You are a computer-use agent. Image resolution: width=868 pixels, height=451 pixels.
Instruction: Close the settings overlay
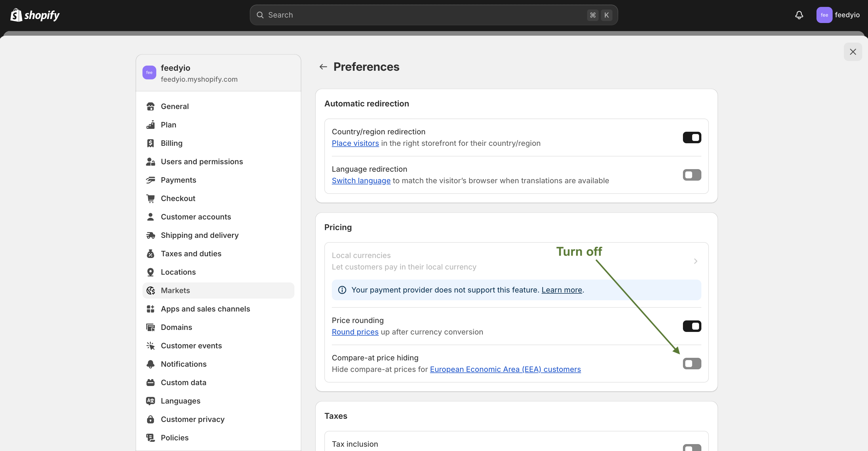(x=852, y=52)
